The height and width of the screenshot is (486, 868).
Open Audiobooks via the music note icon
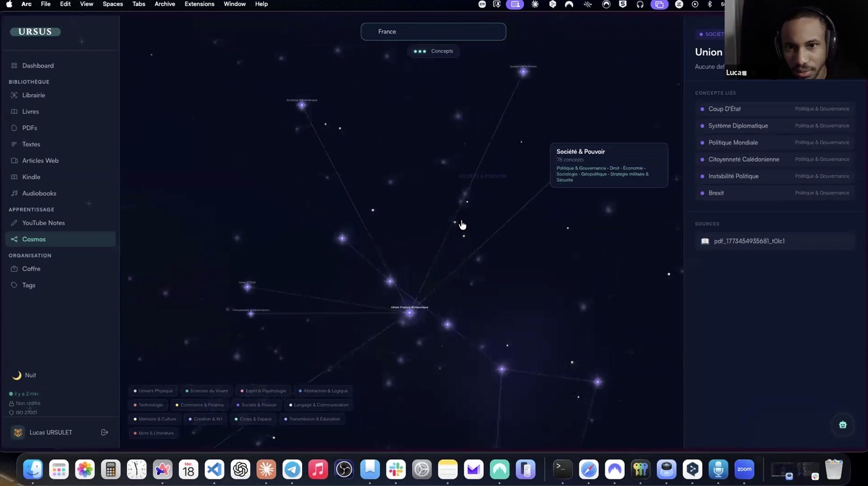point(14,193)
